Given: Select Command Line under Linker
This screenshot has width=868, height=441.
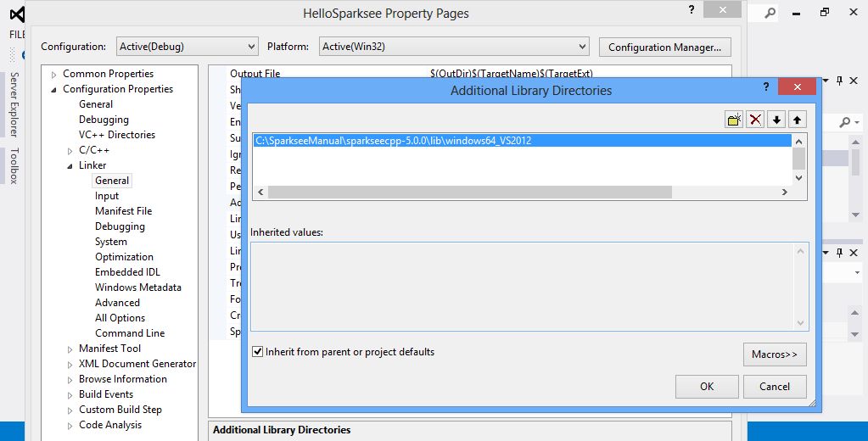Looking at the screenshot, I should [130, 333].
